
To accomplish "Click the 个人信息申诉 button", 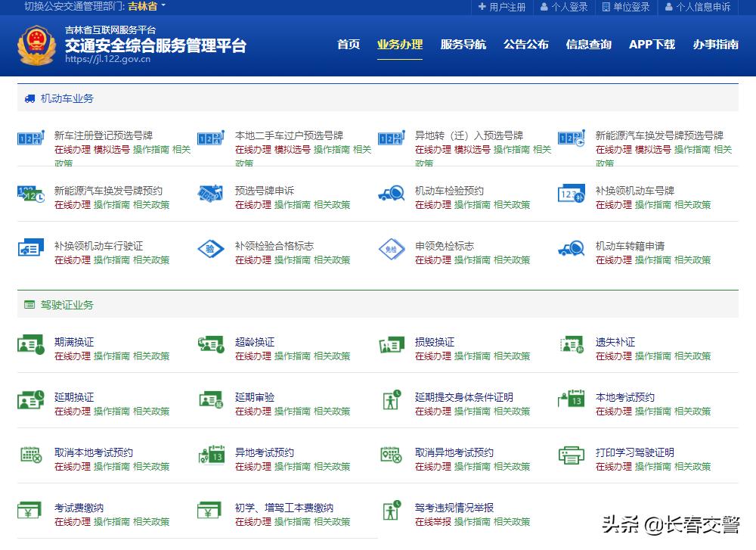I will coord(698,7).
